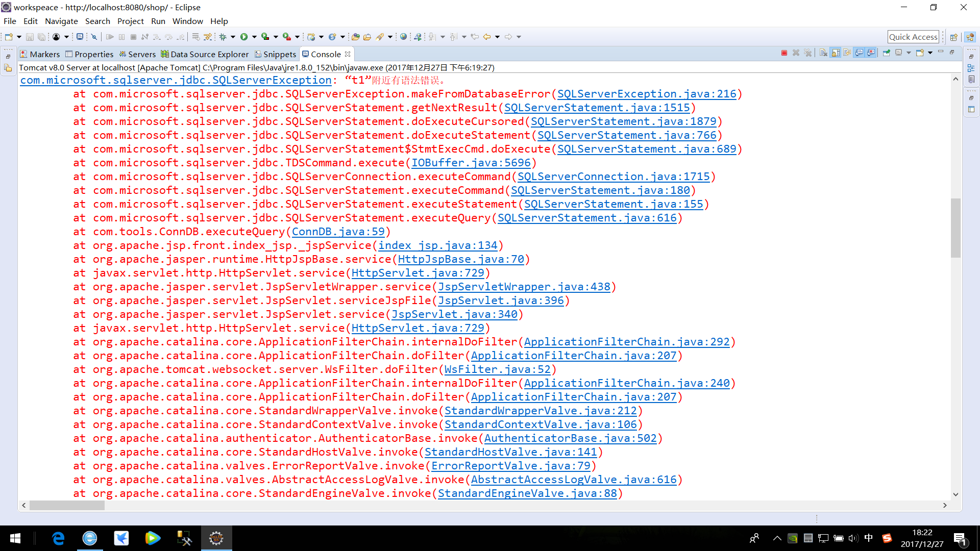The width and height of the screenshot is (980, 551).
Task: Expand the Debug launch dropdown arrow
Action: pyautogui.click(x=233, y=37)
